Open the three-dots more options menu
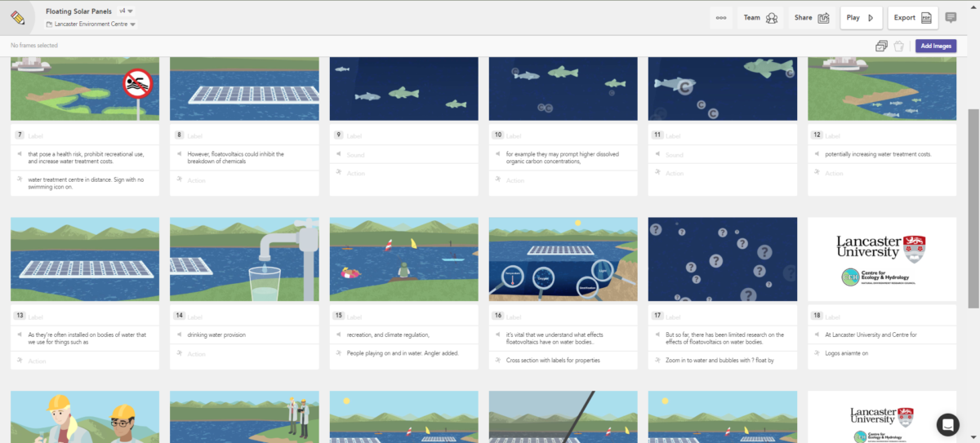The height and width of the screenshot is (443, 980). (x=721, y=18)
